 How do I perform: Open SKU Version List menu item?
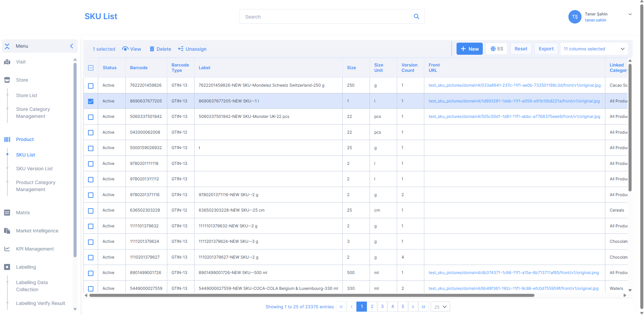point(34,169)
